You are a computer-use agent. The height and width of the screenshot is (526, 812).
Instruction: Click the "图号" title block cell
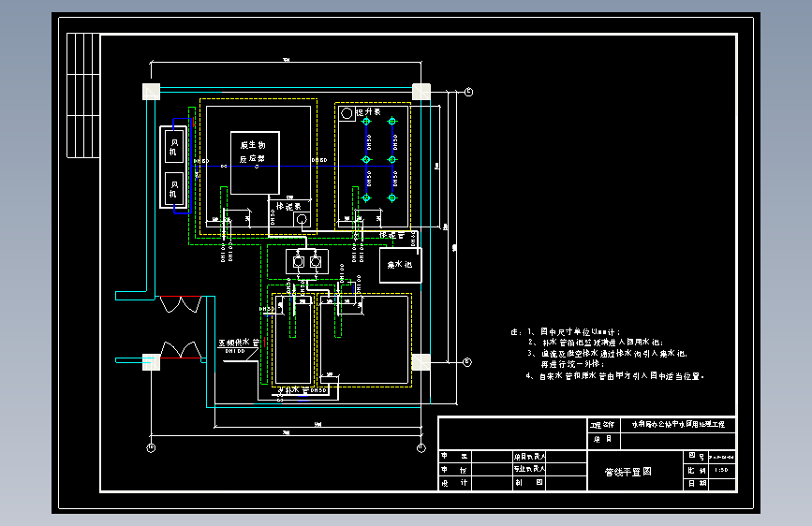pyautogui.click(x=697, y=457)
